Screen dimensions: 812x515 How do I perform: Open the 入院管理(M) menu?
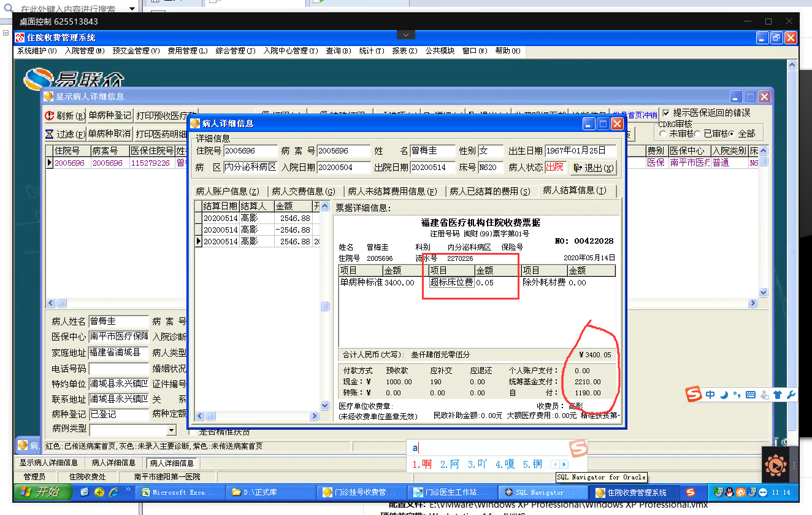pos(85,51)
